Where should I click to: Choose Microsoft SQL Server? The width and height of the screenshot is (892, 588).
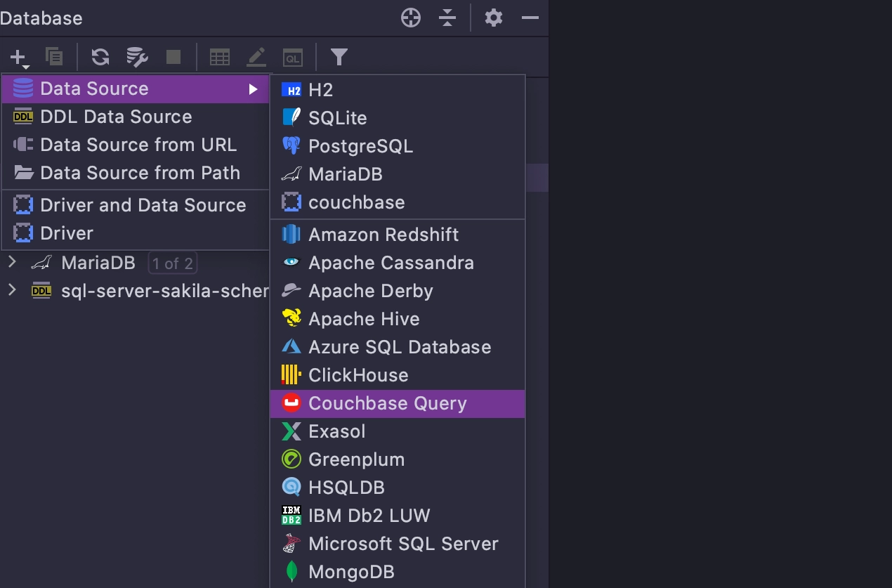click(x=398, y=544)
